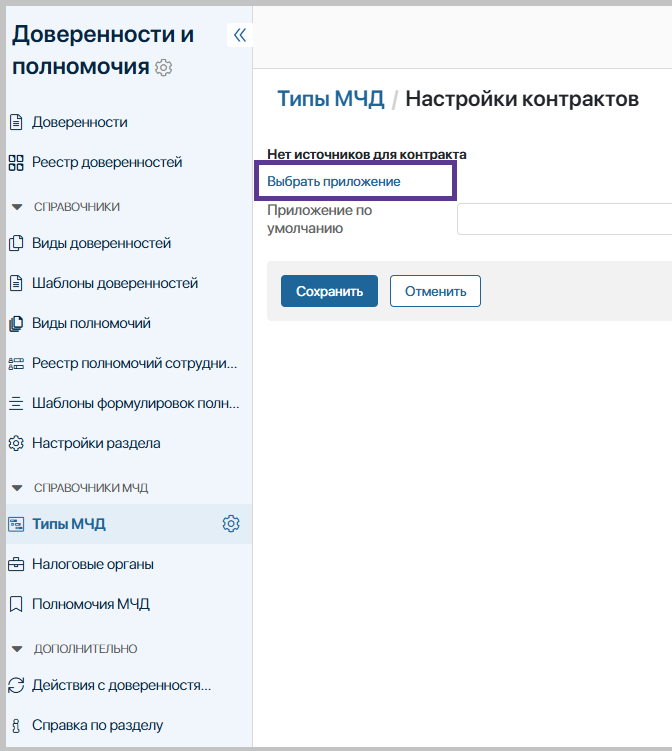Collapse the СПРАВОЧНИКИ МЧД group triangle
The width and height of the screenshot is (672, 751).
[17, 488]
